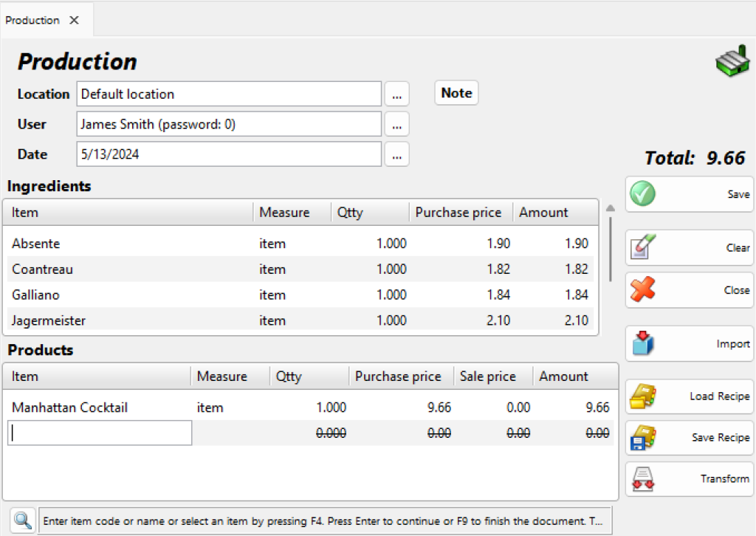Viewport: 756px width, 536px height.
Task: Click the Import box icon
Action: click(x=643, y=344)
